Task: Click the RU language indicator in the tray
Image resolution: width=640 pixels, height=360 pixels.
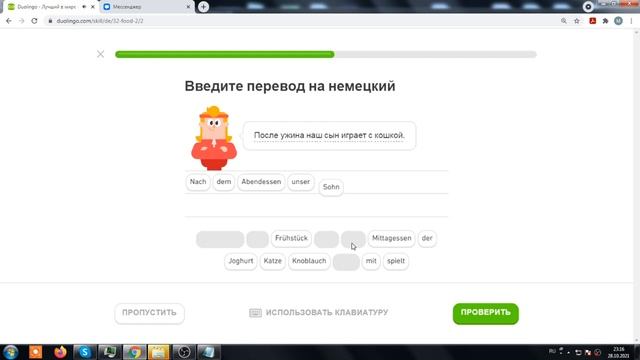Action: click(x=552, y=351)
